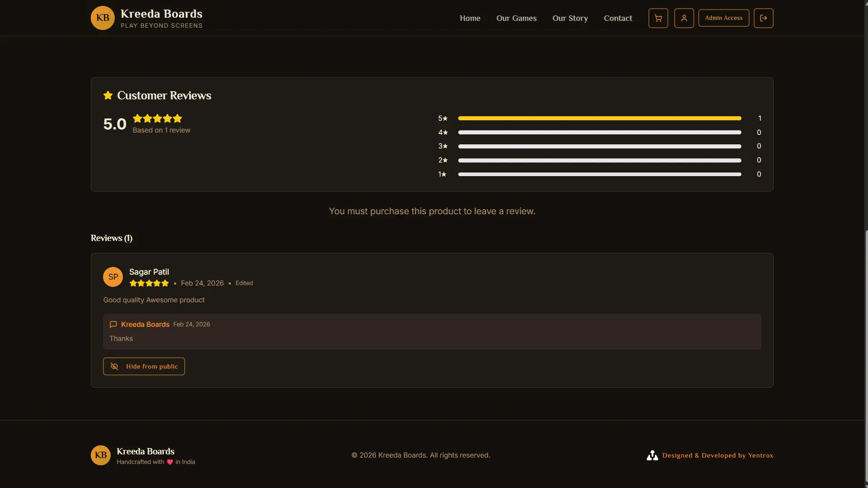868x488 pixels.
Task: Click the KB logo in footer
Action: click(101, 455)
